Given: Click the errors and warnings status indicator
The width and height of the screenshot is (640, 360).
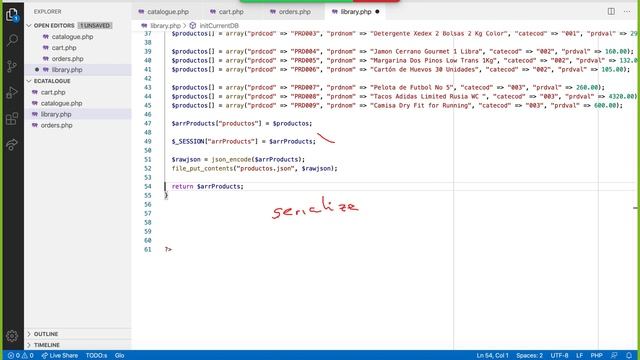Looking at the screenshot, I should tap(20, 356).
